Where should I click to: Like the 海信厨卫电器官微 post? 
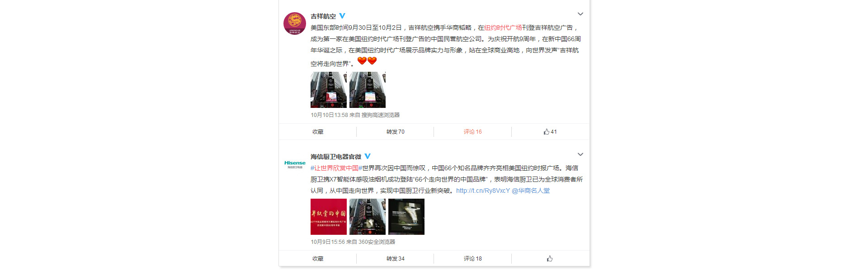pyautogui.click(x=550, y=259)
